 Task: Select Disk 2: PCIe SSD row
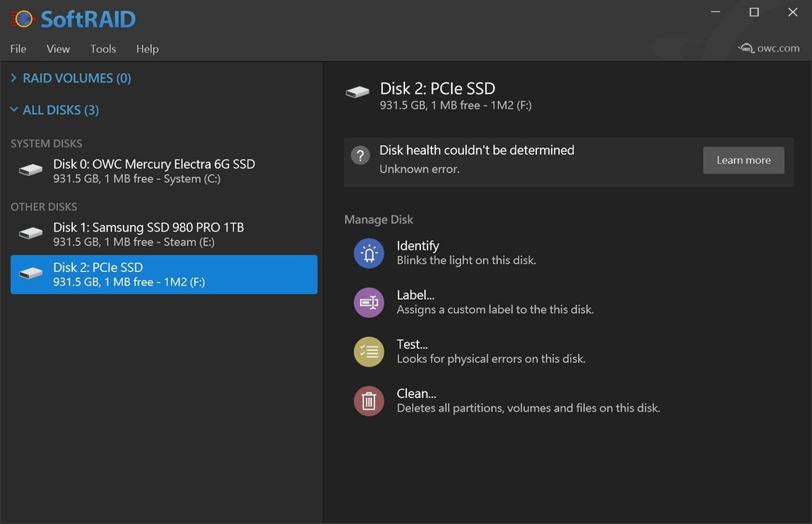click(163, 274)
